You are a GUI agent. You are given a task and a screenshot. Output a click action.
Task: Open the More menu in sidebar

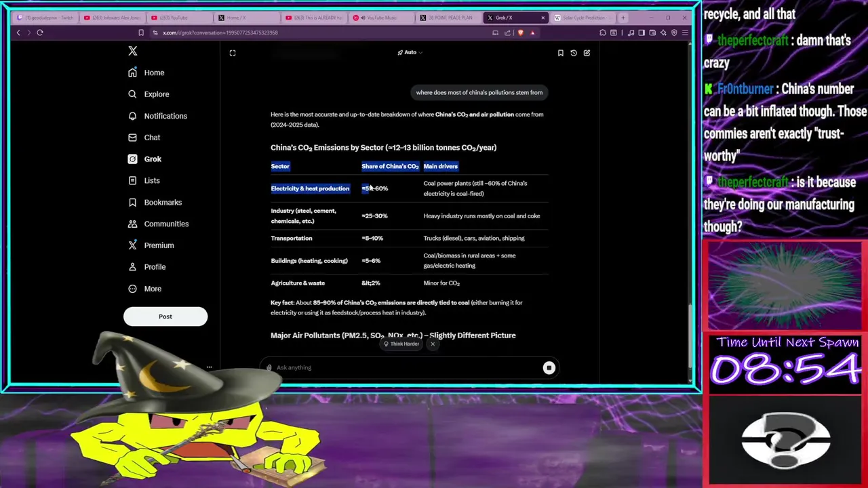[144, 289]
